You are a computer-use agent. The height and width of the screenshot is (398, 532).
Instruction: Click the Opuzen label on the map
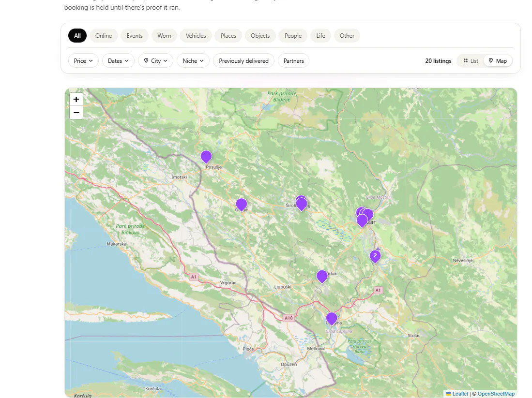pos(289,364)
